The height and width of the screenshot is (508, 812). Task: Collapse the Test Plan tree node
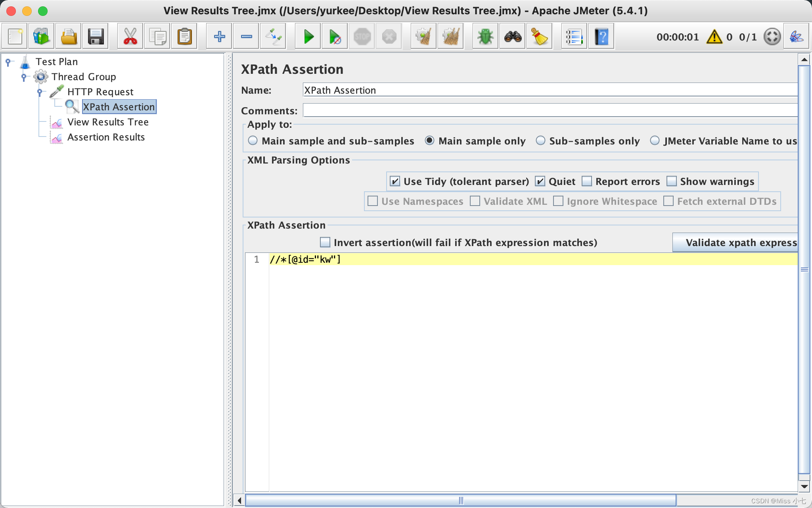coord(8,62)
